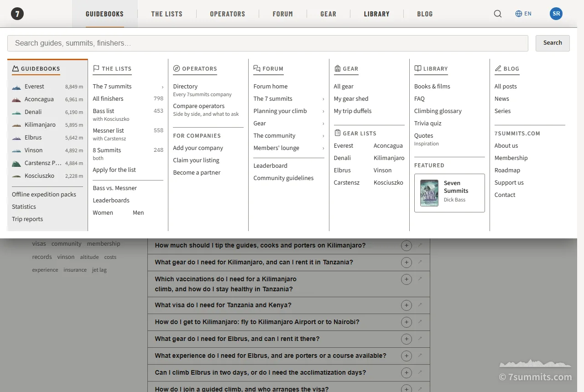Click the Elbrus mountain icon
Screen dimensions: 584x392
16,138
